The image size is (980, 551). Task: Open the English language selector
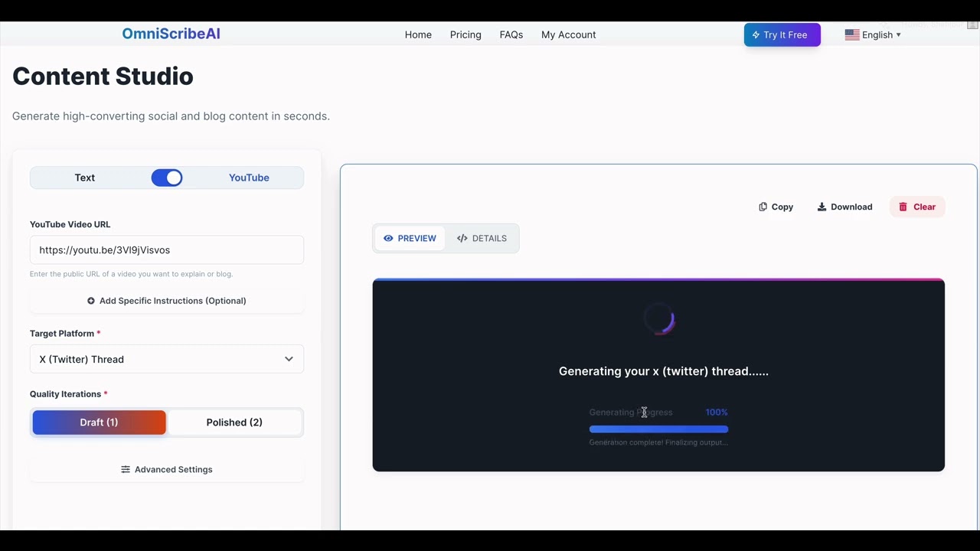point(873,34)
